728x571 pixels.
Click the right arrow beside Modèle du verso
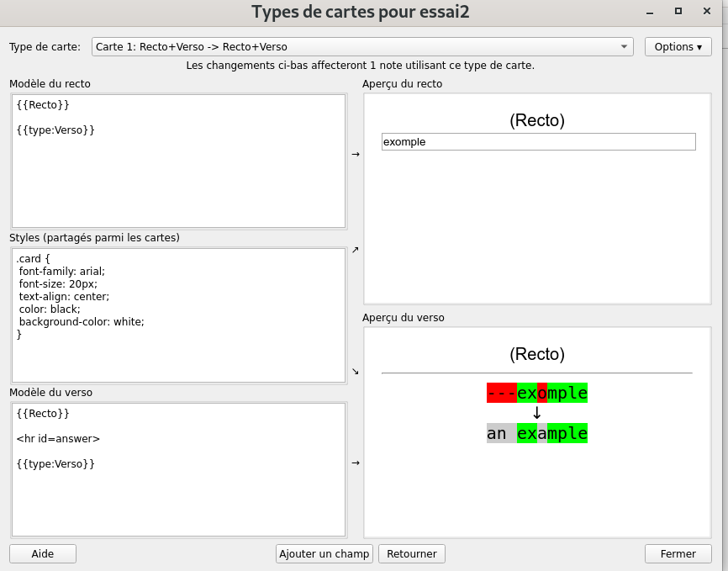355,463
